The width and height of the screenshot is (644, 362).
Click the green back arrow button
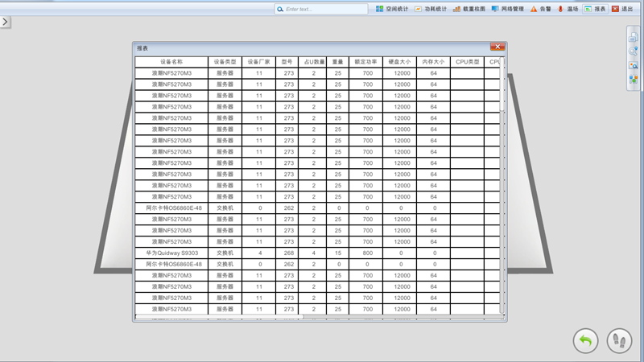[585, 340]
